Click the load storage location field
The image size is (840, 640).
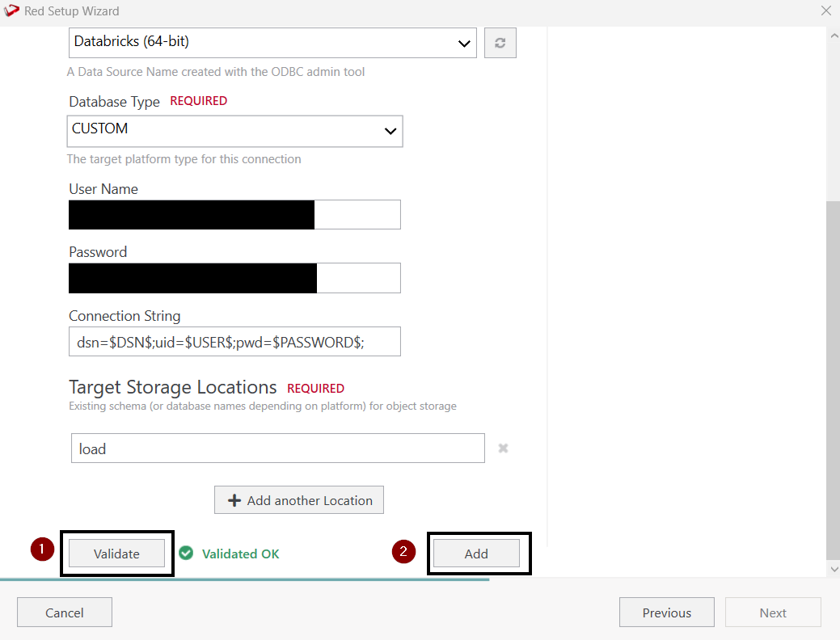[277, 448]
